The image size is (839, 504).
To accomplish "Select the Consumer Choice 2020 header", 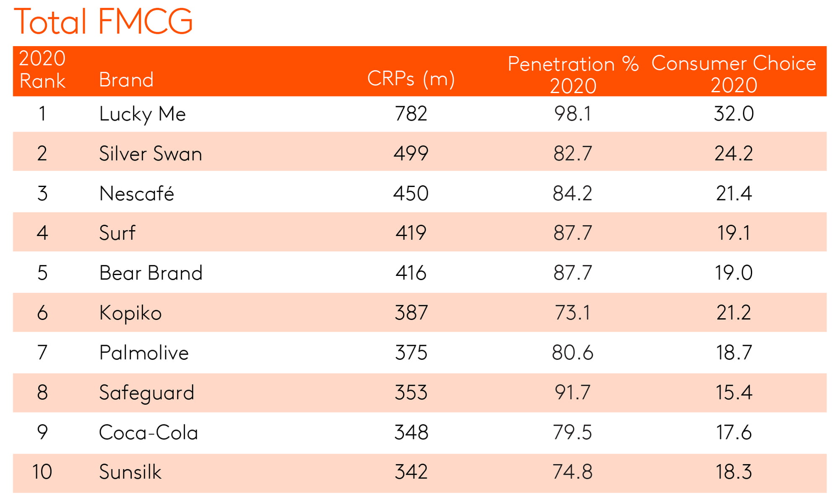I will (734, 74).
